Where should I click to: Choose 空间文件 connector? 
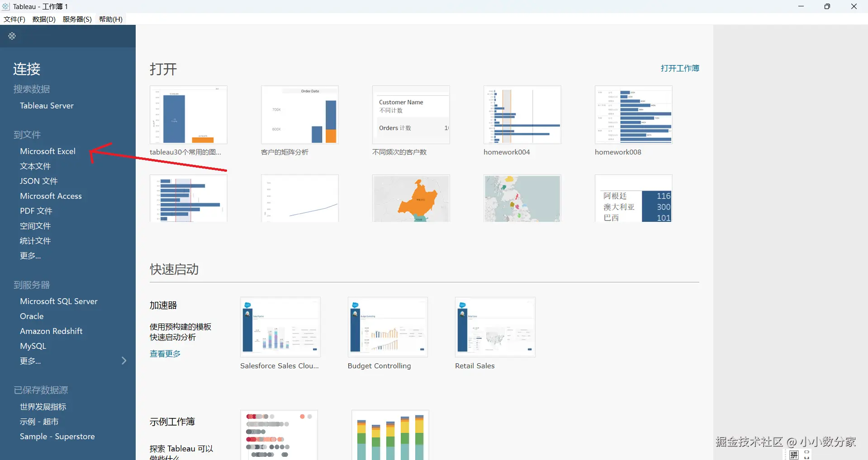tap(35, 226)
